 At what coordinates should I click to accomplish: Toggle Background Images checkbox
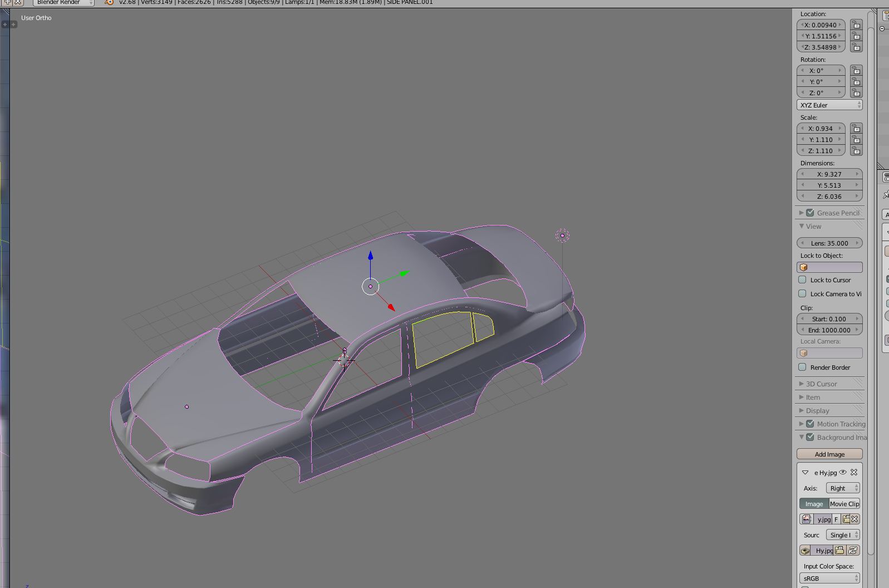point(810,437)
